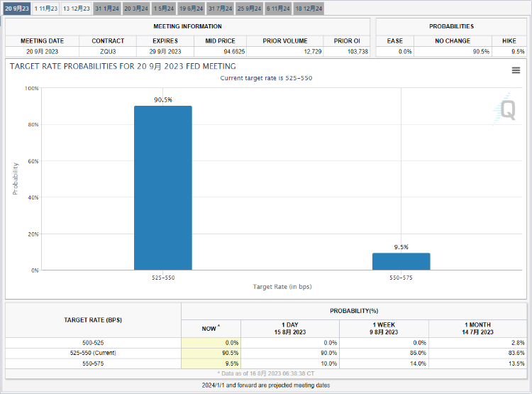Image resolution: width=532 pixels, height=394 pixels.
Task: Click the EXPIRES column header
Action: coord(165,40)
